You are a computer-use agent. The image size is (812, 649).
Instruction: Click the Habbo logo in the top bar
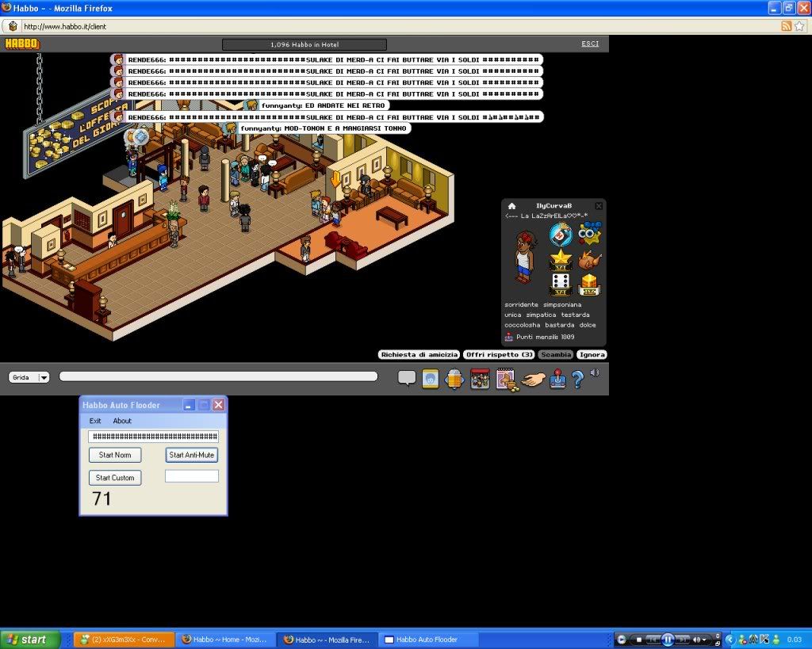click(x=21, y=44)
